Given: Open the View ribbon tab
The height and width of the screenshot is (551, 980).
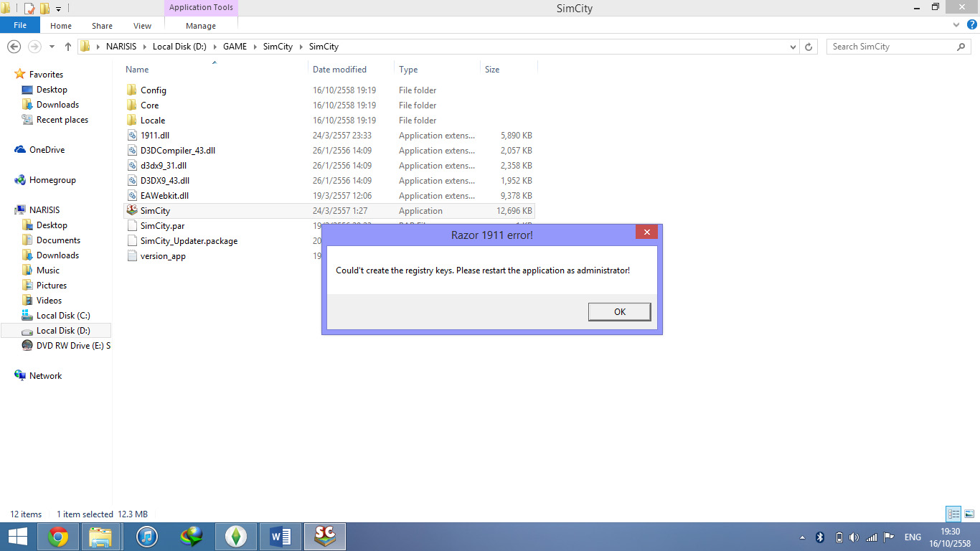Looking at the screenshot, I should [x=142, y=26].
